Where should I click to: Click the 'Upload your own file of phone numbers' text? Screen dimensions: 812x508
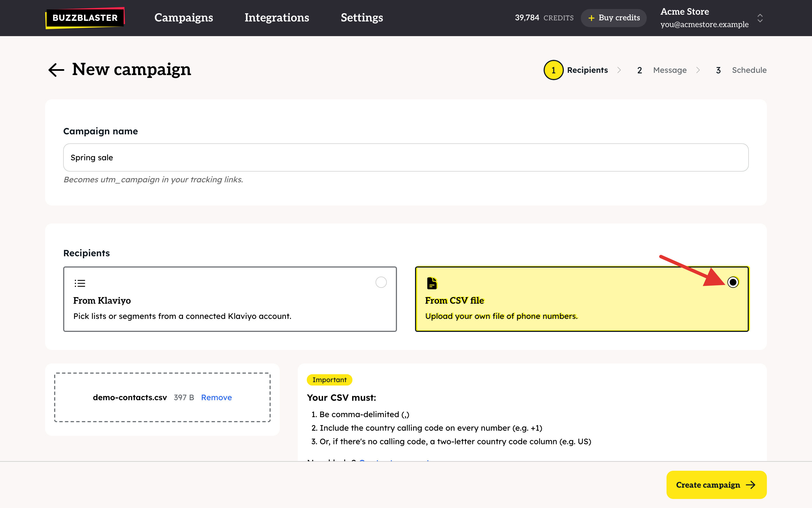click(x=501, y=316)
